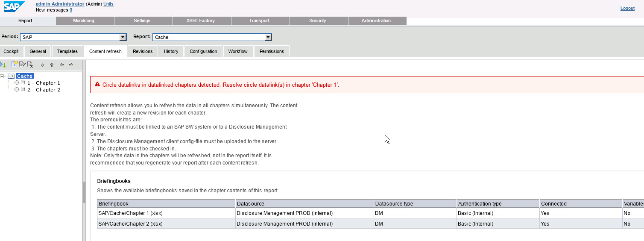Click Chapter 1 row's Disclosure Management PROD cell
This screenshot has height=241, width=644.
[304, 213]
